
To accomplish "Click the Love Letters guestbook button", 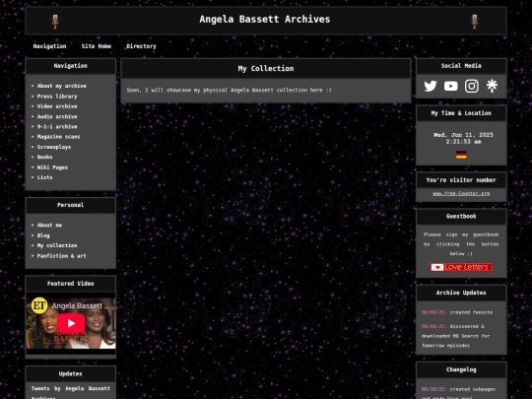I will point(461,267).
